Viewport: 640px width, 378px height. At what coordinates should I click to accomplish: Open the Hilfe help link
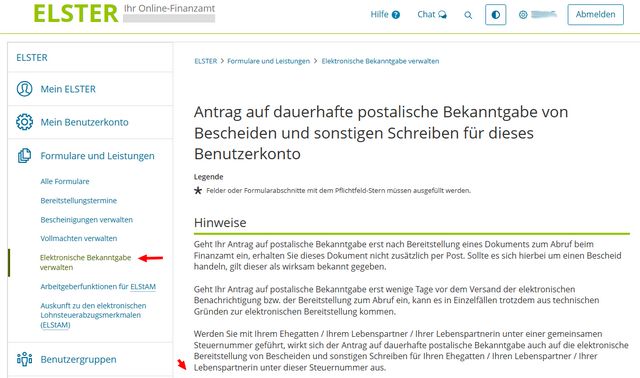[x=385, y=14]
